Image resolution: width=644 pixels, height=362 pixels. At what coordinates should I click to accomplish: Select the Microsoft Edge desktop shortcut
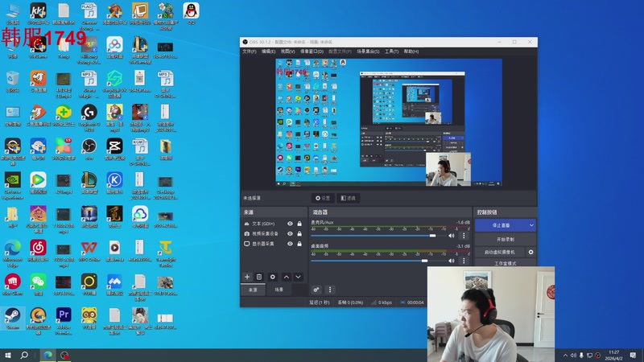[13, 253]
